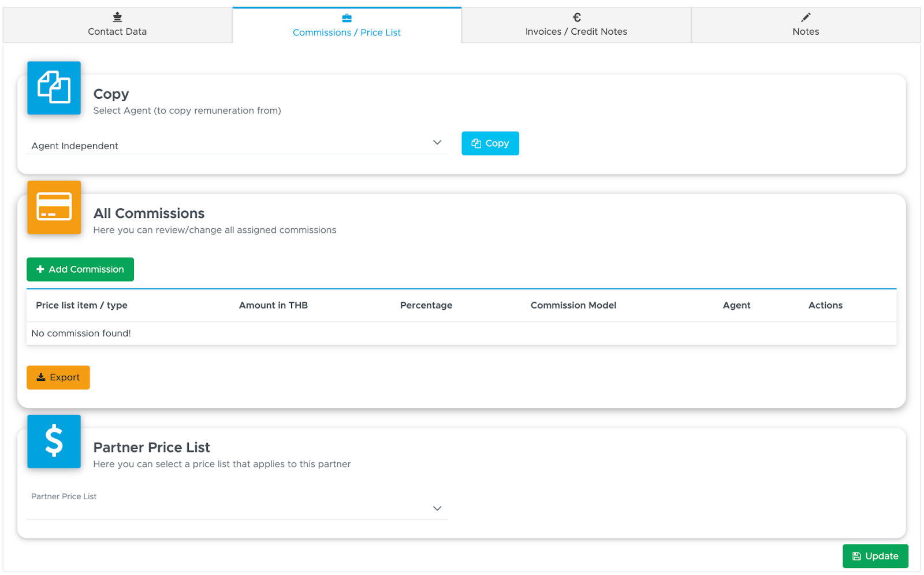Click the 'Select Agent (to copy remuneration from)' label
Screen dimensions: 924x575
coord(187,110)
